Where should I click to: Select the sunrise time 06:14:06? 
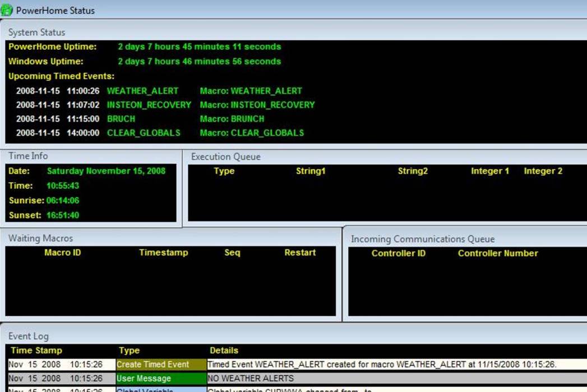click(x=63, y=200)
